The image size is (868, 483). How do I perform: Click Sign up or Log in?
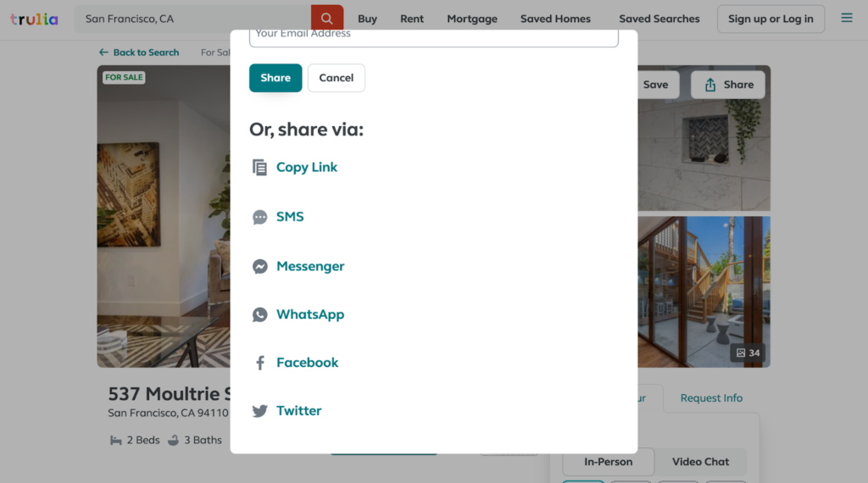tap(771, 19)
